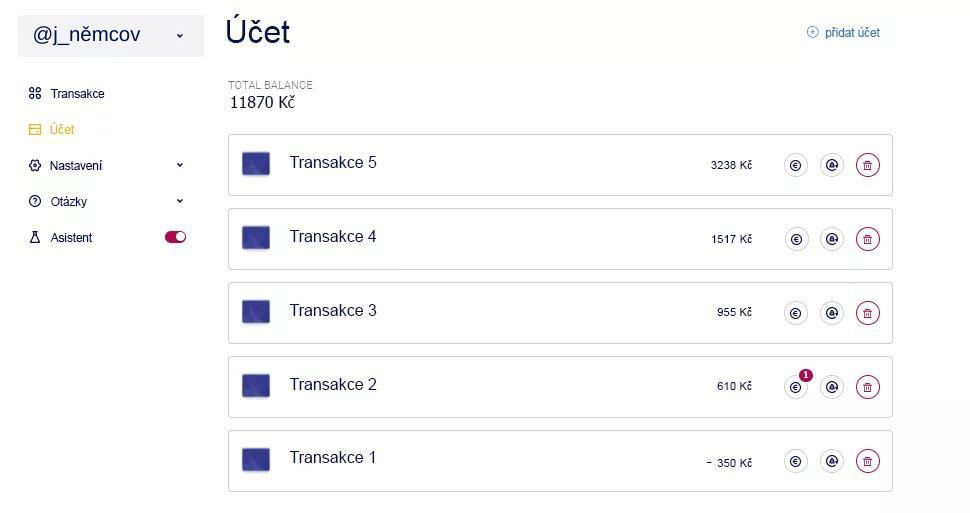Screen dimensions: 970x513
Task: Click the euro icon with badge on Transakce 2
Action: [x=796, y=387]
